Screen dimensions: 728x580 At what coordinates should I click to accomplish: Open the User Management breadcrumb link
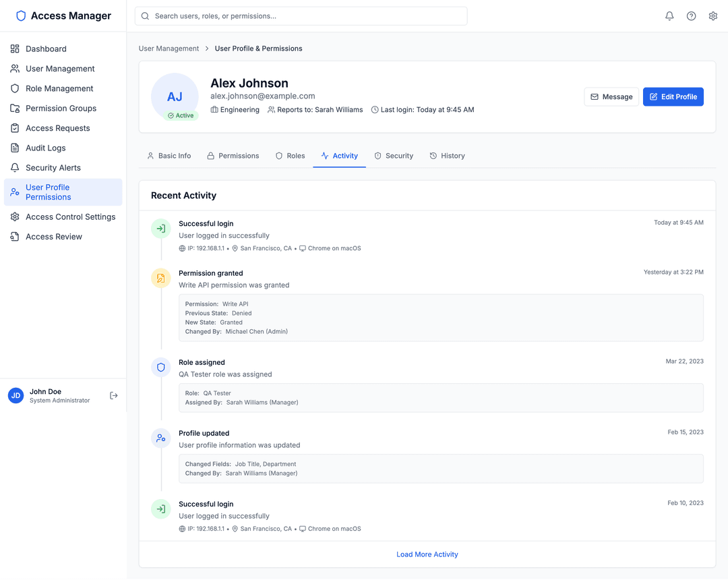[x=169, y=48]
